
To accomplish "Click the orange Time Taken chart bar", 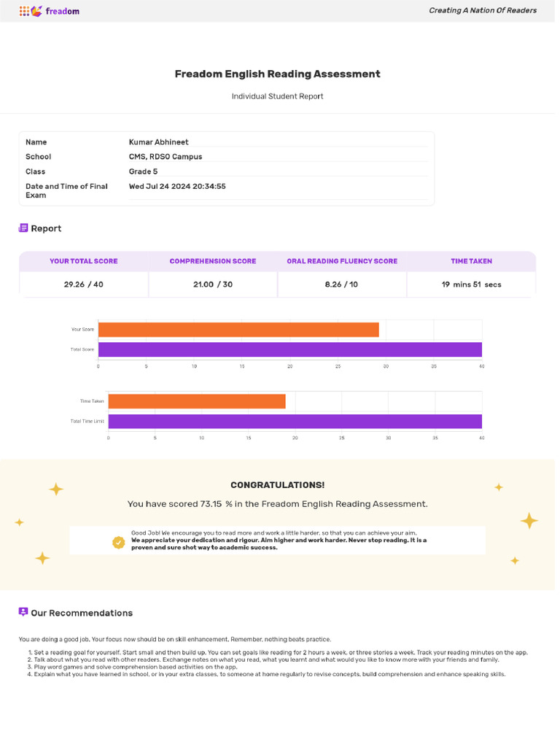I will 197,401.
